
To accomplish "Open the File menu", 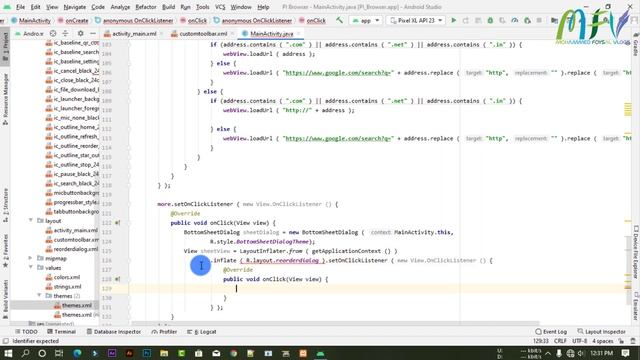I will point(20,7).
